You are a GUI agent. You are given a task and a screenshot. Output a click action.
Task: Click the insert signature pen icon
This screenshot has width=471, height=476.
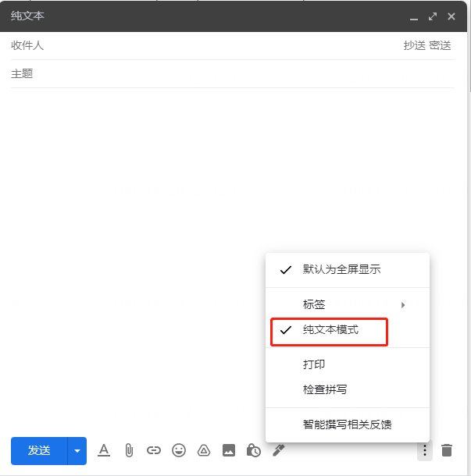[x=278, y=450]
